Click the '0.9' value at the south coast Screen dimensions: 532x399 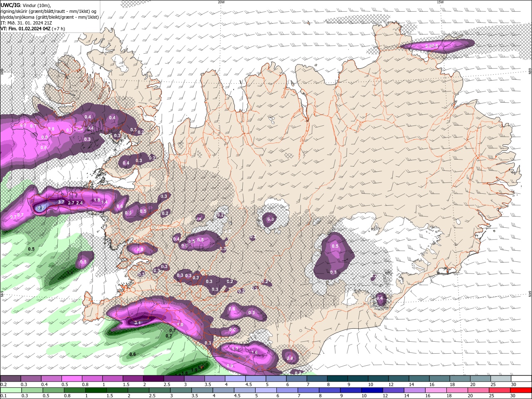click(x=230, y=366)
